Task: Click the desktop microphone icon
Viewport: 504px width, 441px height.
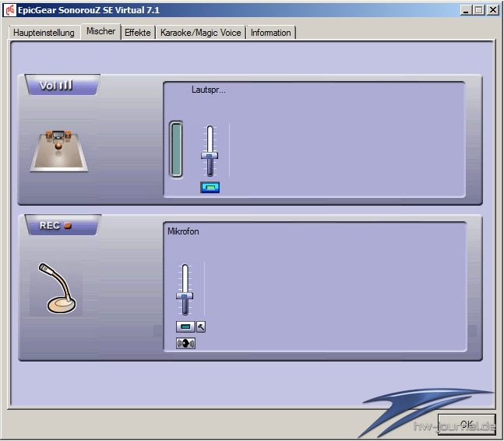Action: [57, 288]
